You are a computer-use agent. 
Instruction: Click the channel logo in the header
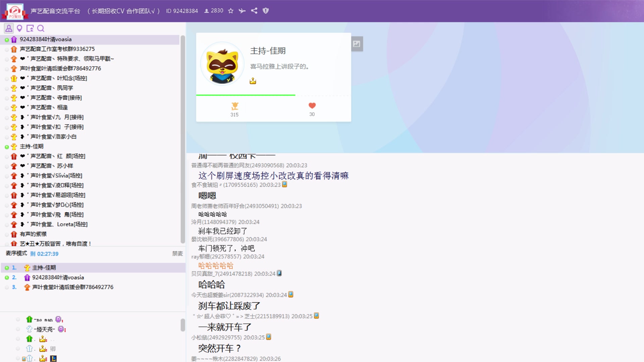pos(15,11)
